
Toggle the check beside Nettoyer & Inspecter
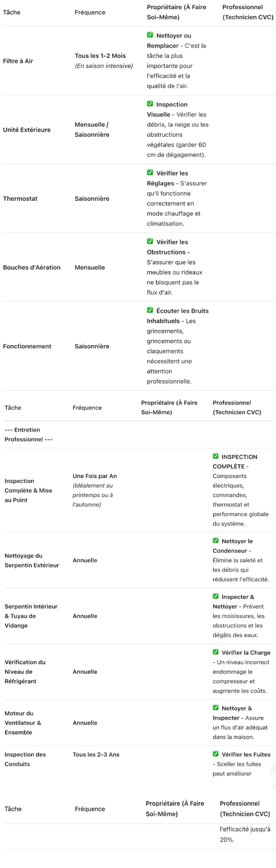216,708
